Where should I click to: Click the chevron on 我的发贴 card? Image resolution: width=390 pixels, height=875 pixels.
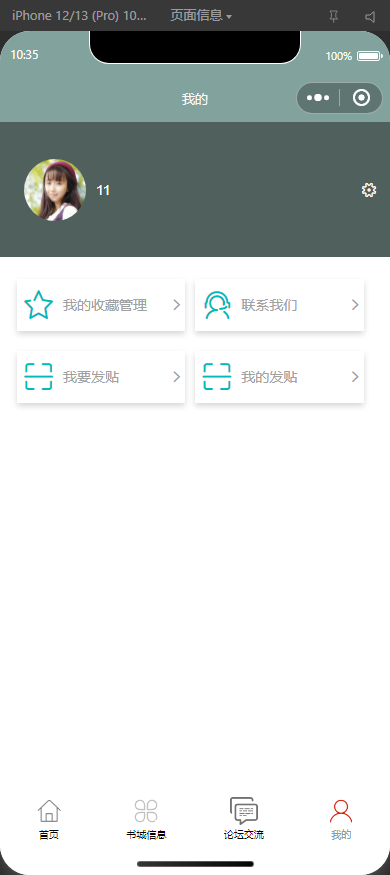pos(355,377)
